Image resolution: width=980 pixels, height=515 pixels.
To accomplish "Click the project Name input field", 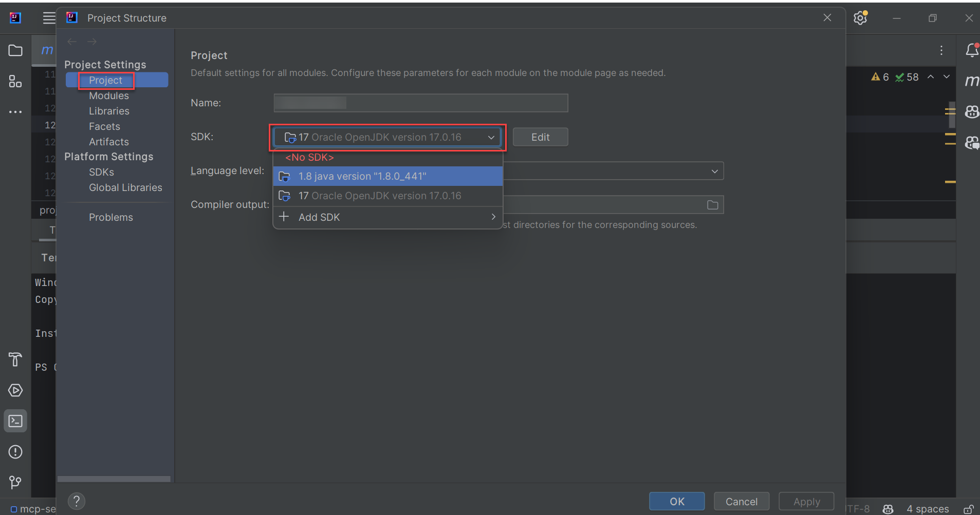I will [421, 103].
